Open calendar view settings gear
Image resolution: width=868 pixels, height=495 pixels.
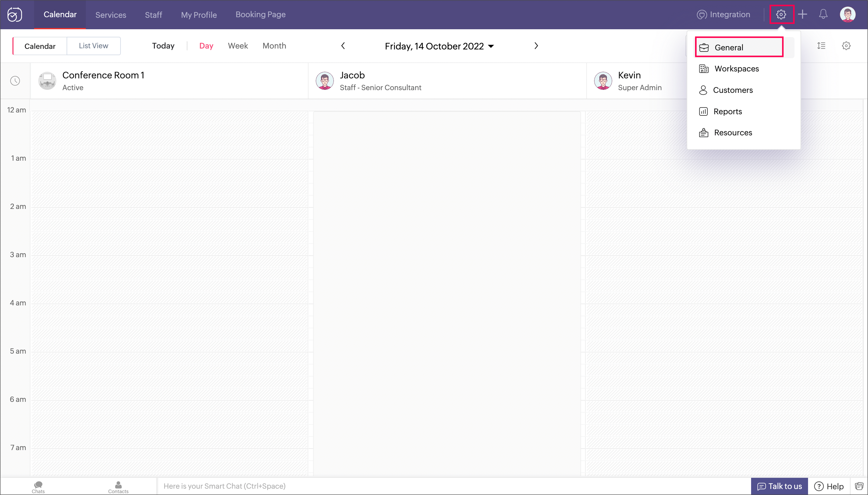[x=846, y=46]
